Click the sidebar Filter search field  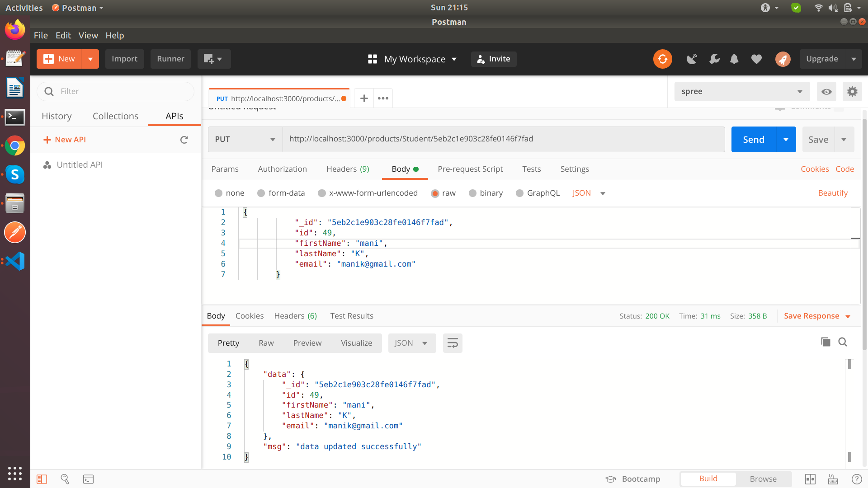coord(116,92)
